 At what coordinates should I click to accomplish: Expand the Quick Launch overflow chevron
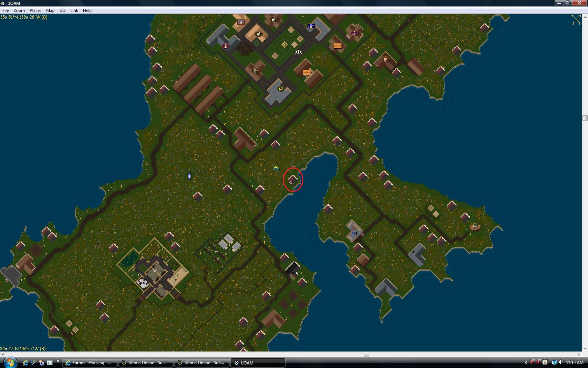[58, 361]
